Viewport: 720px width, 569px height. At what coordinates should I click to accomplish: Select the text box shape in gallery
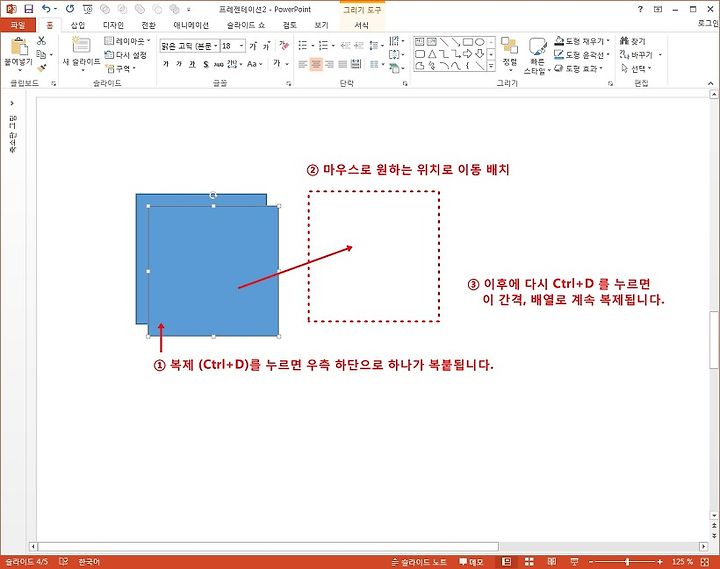(420, 42)
